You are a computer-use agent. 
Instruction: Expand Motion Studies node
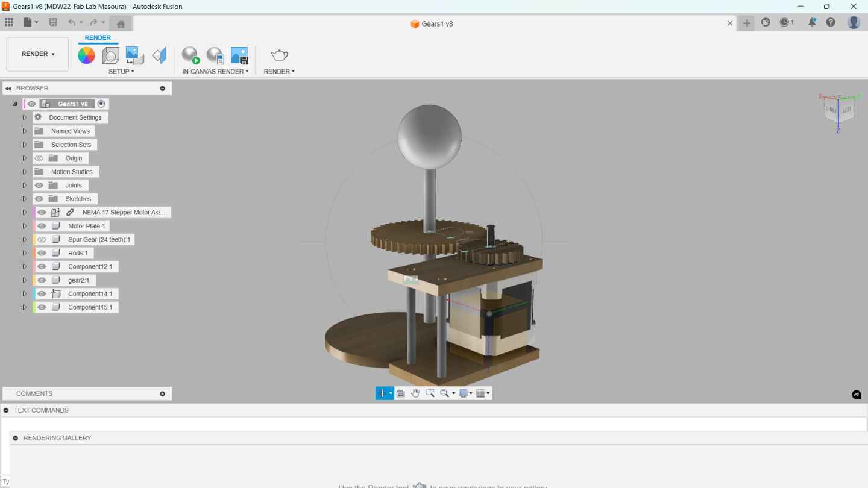pos(25,172)
